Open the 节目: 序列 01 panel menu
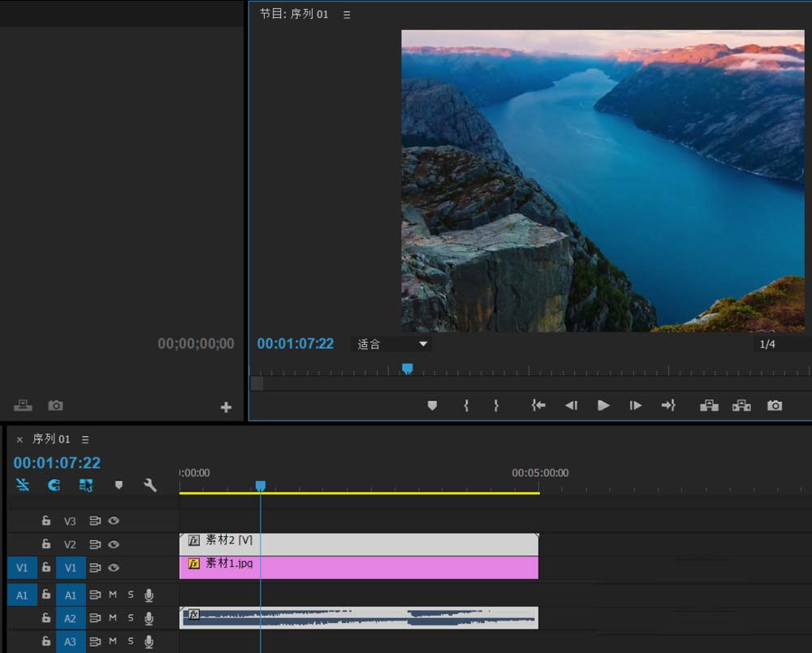Viewport: 812px width, 653px height. [x=347, y=15]
